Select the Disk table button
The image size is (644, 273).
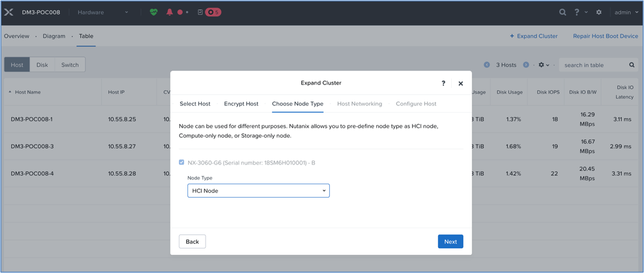[x=42, y=65]
